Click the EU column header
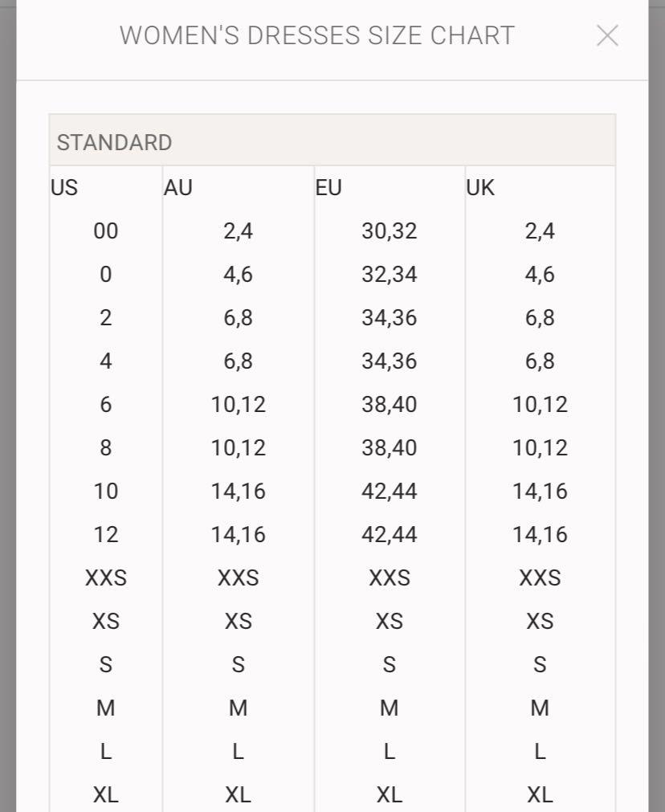The image size is (665, 812). (x=328, y=187)
